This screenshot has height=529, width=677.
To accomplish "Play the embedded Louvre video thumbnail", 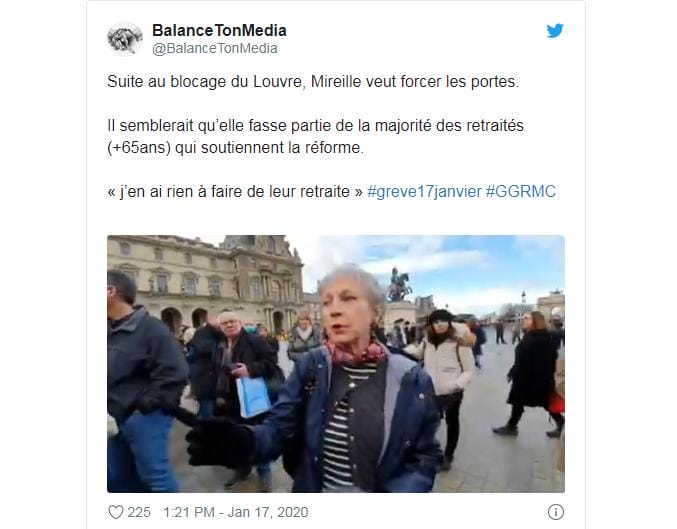I will tap(336, 364).
